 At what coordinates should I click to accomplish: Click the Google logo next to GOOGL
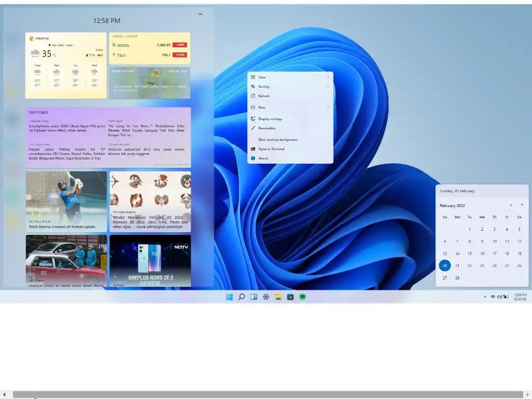tap(114, 45)
